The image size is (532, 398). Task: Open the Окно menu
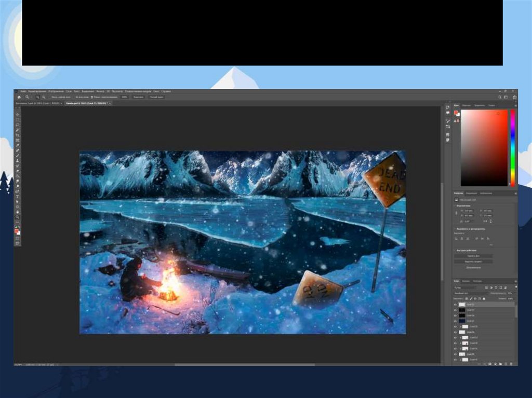coord(156,91)
